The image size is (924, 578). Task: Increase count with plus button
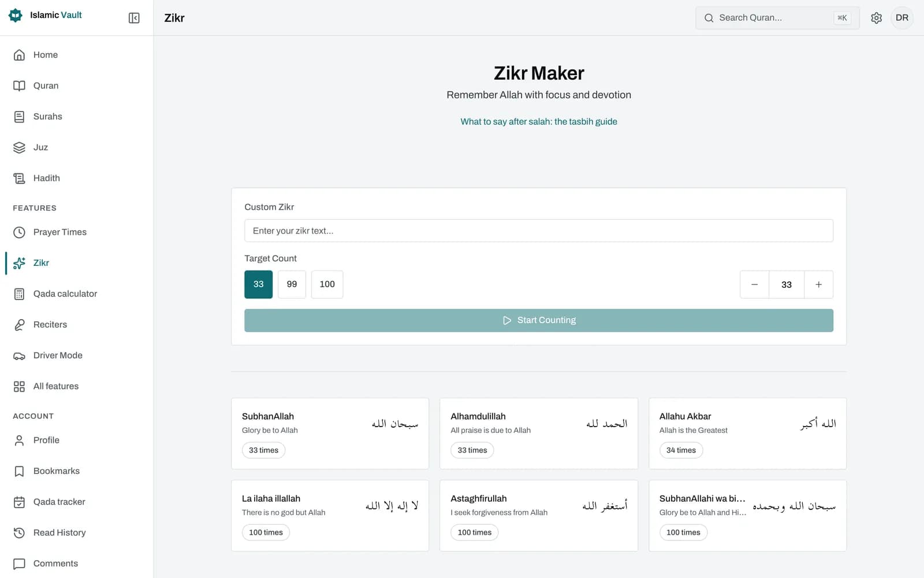tap(818, 284)
